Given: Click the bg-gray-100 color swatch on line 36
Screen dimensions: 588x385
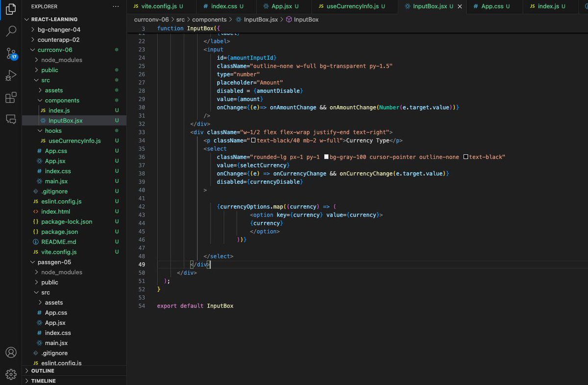Looking at the screenshot, I should (x=327, y=157).
